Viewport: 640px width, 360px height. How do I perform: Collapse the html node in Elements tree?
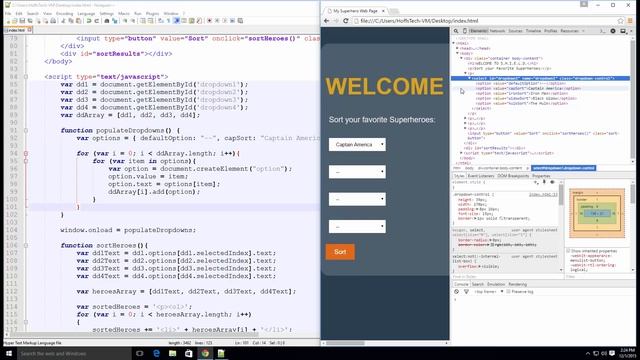click(x=453, y=43)
